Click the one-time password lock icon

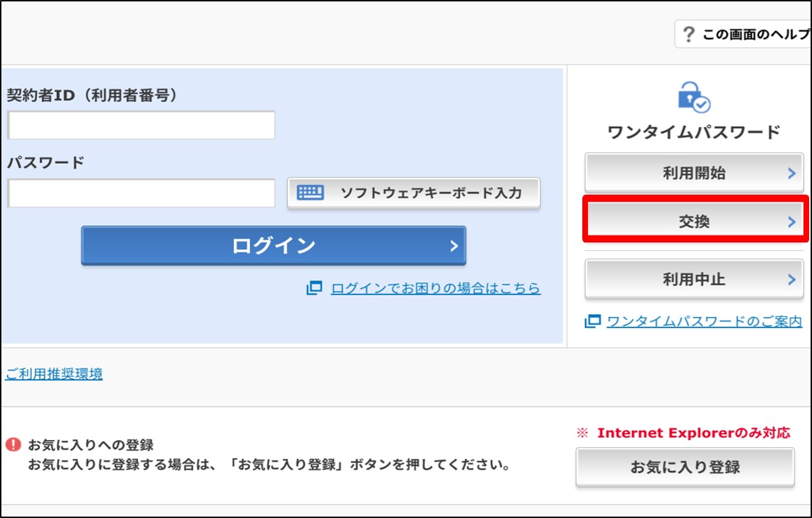click(x=694, y=98)
